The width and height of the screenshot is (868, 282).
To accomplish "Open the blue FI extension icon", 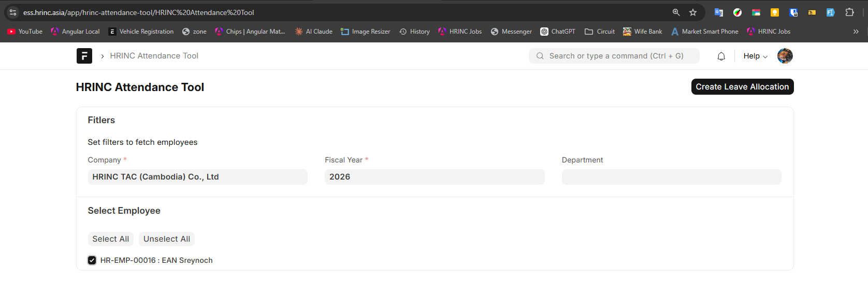I will click(830, 12).
